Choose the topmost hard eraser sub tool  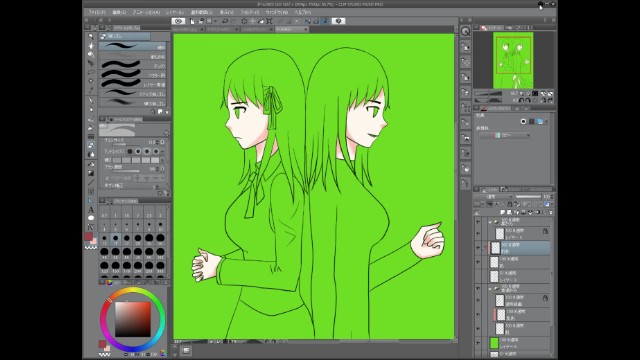[x=132, y=47]
